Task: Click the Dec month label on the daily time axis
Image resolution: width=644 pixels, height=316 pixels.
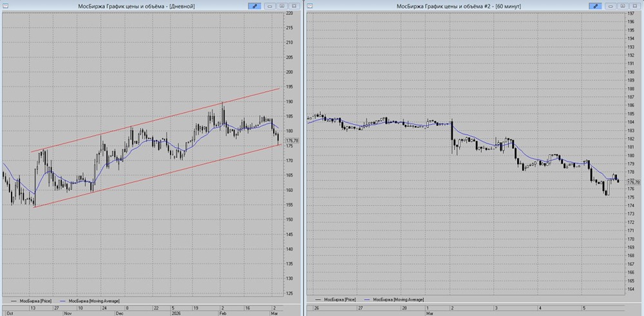Action: [120, 312]
